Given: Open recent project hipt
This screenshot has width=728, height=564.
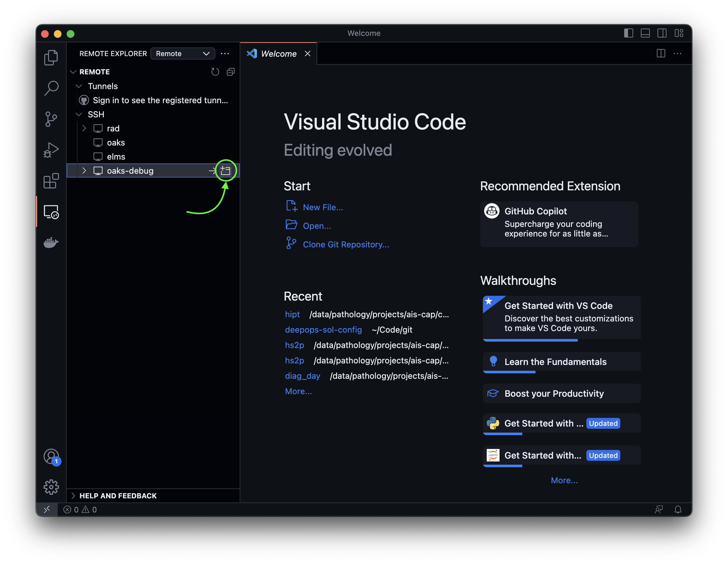Looking at the screenshot, I should click(292, 314).
